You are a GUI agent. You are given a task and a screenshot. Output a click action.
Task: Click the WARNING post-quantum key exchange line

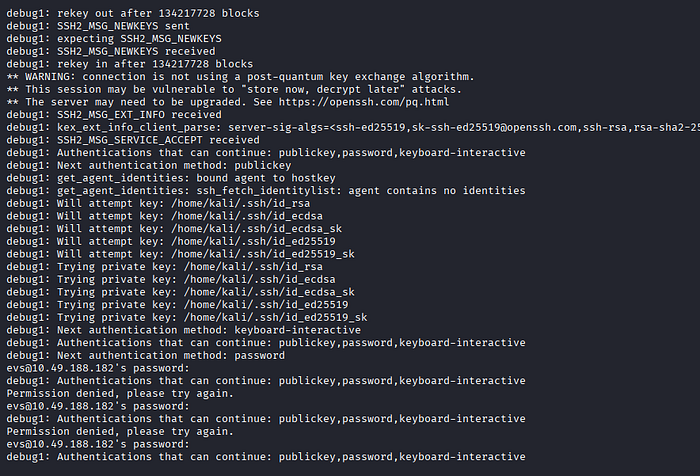pos(240,77)
